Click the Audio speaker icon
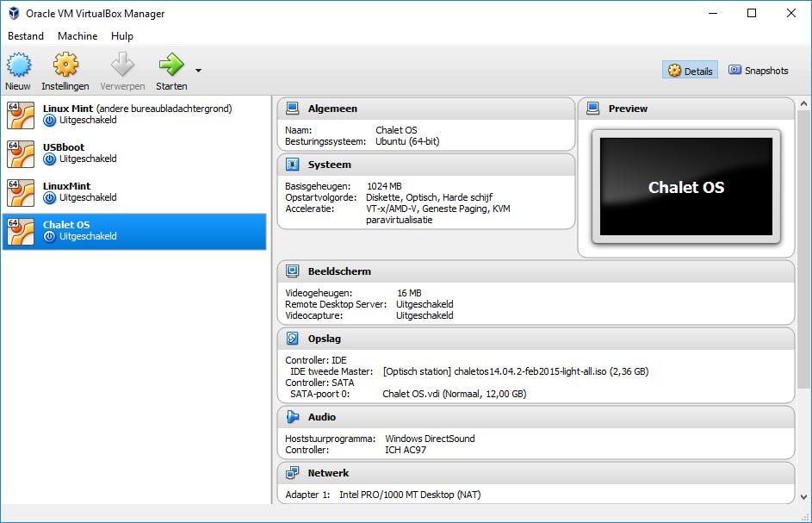Screen dimensions: 812x523 click(293, 417)
